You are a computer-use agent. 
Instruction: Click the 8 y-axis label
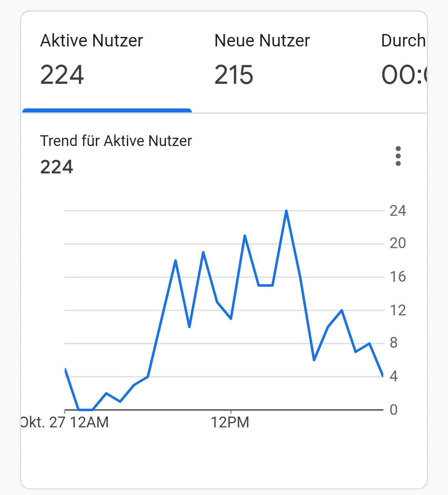tap(394, 343)
